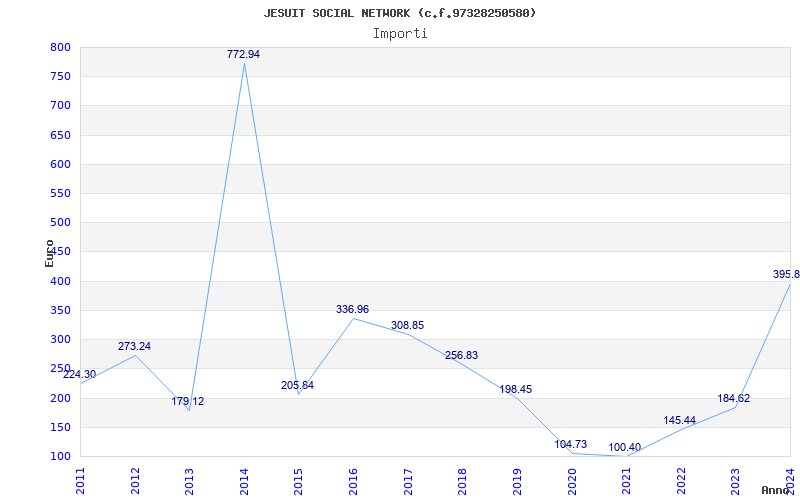Select the 256.83 data label
Image resolution: width=800 pixels, height=500 pixels.
coord(461,355)
